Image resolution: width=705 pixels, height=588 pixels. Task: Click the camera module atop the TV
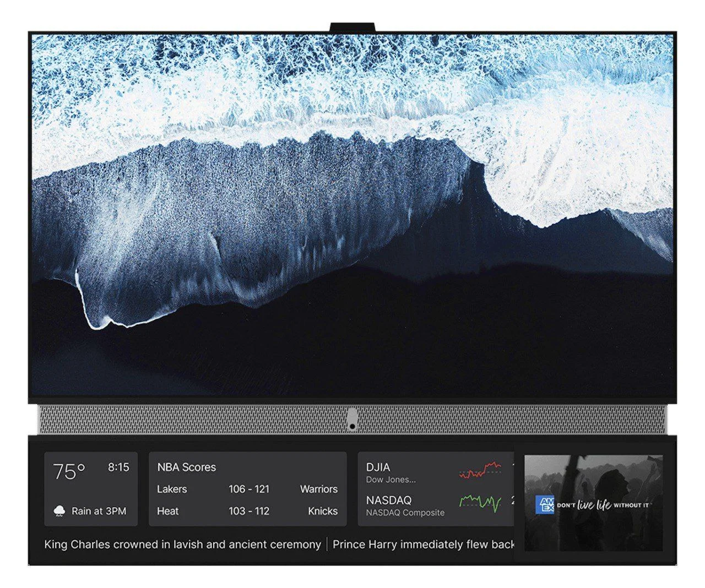point(352,28)
